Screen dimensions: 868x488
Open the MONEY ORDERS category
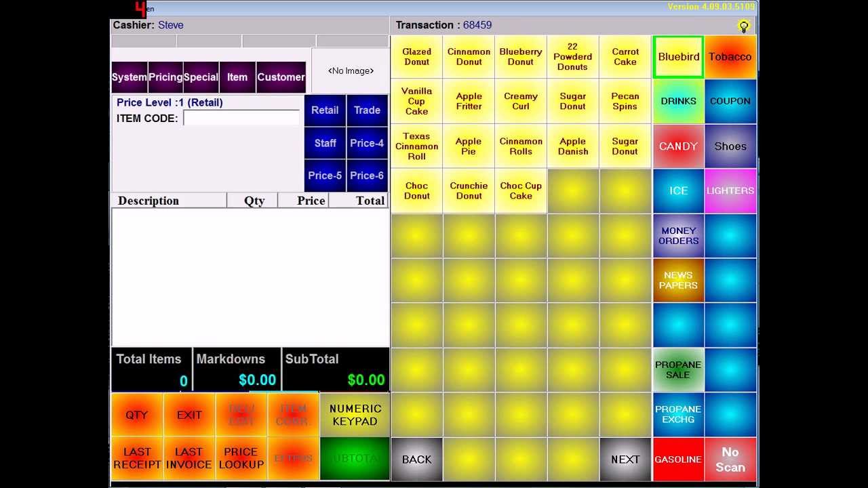click(678, 235)
